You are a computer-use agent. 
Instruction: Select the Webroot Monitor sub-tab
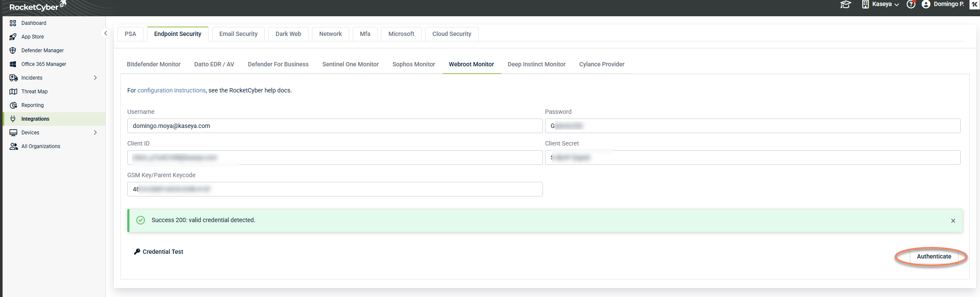click(471, 64)
